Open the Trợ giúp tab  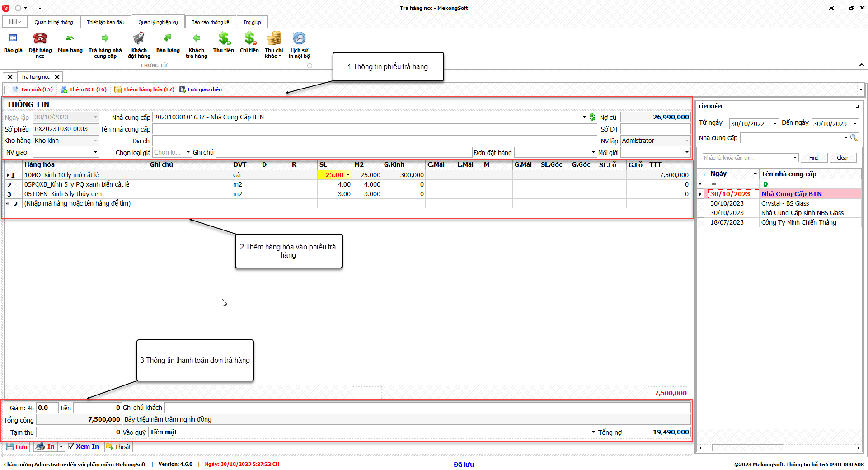[252, 22]
